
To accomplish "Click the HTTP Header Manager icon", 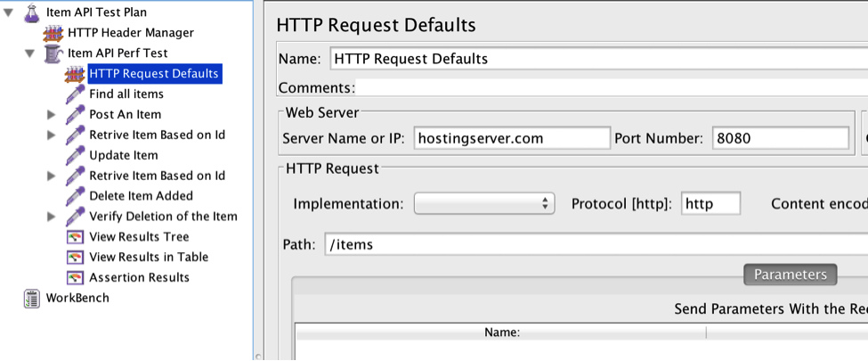I will coord(53,33).
